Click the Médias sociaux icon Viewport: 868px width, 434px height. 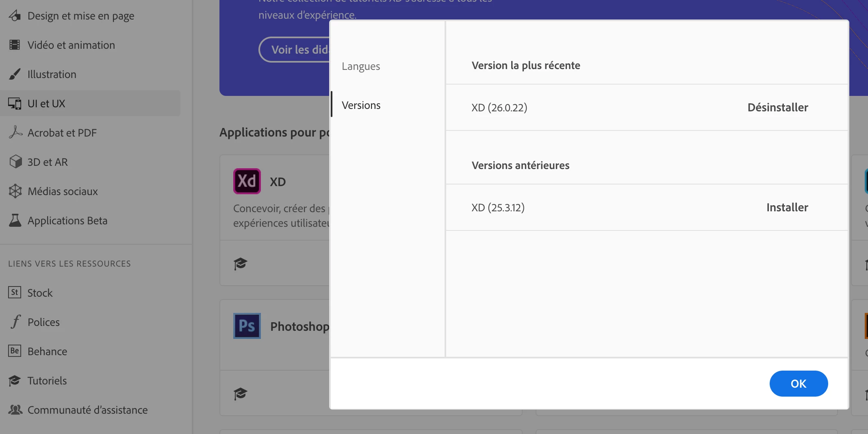[x=15, y=191]
